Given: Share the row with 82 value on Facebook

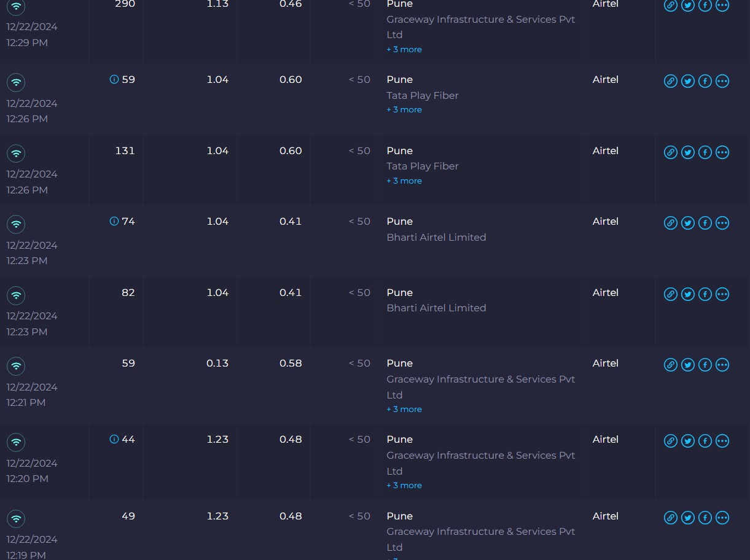Looking at the screenshot, I should [705, 294].
